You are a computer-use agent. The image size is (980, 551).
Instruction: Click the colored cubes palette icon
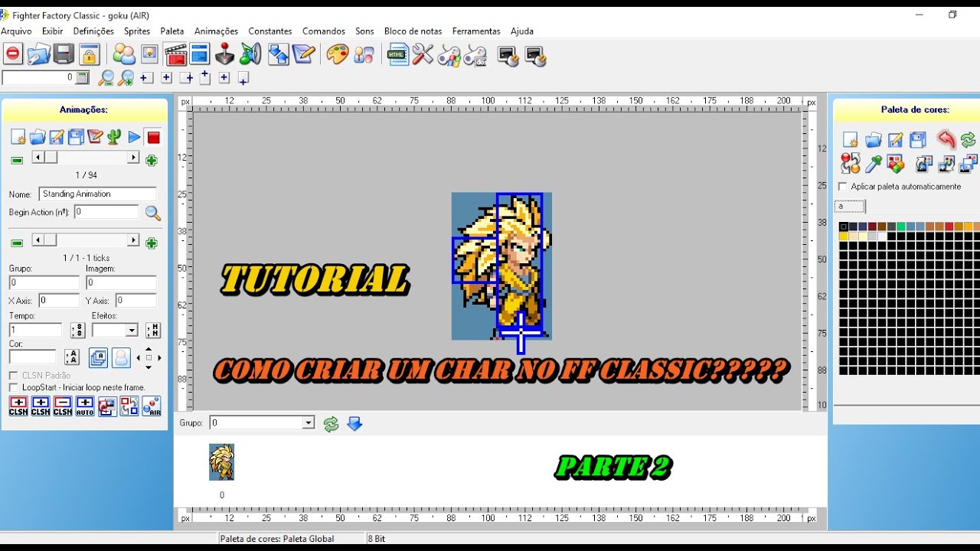tap(896, 163)
